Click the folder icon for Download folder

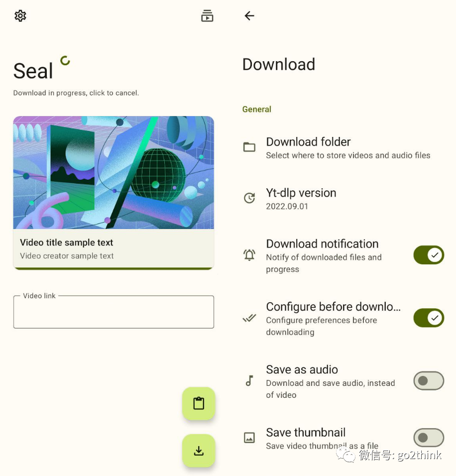(249, 147)
